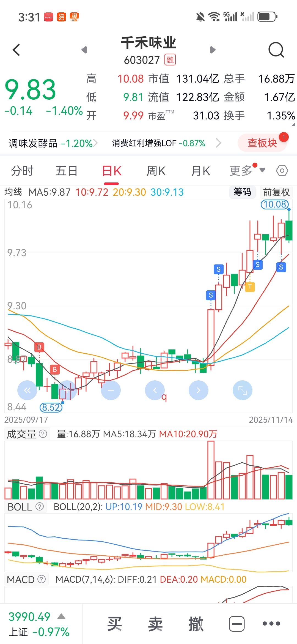
Task: Tap the tallest red volume bar
Action: tap(211, 470)
